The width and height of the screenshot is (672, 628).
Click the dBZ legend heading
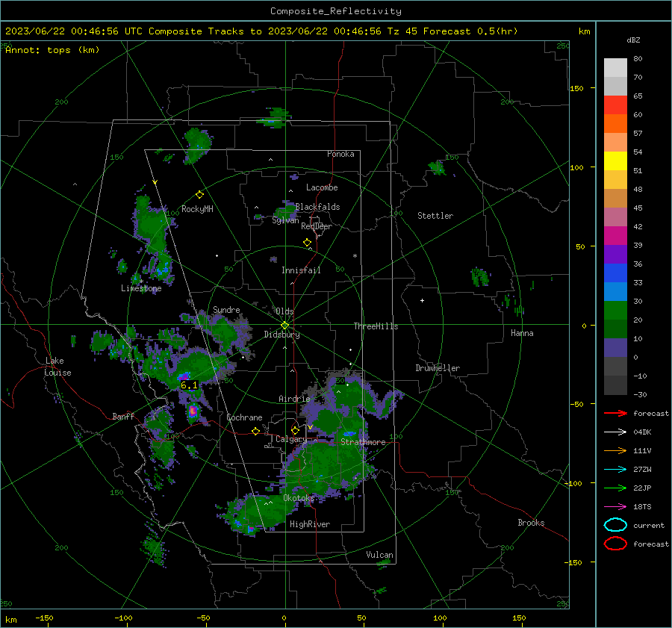(633, 40)
